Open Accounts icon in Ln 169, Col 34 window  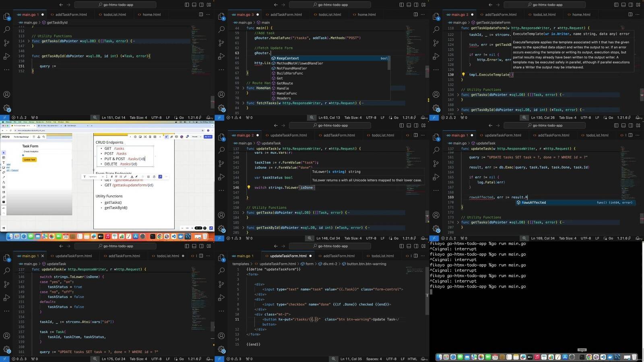click(x=436, y=215)
